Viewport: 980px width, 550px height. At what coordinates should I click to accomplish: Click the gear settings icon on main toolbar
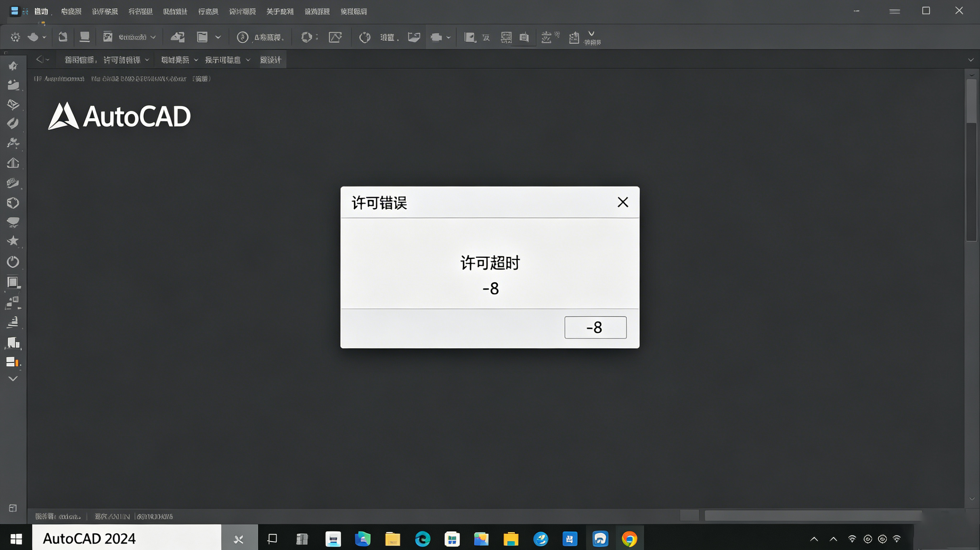[x=15, y=37]
